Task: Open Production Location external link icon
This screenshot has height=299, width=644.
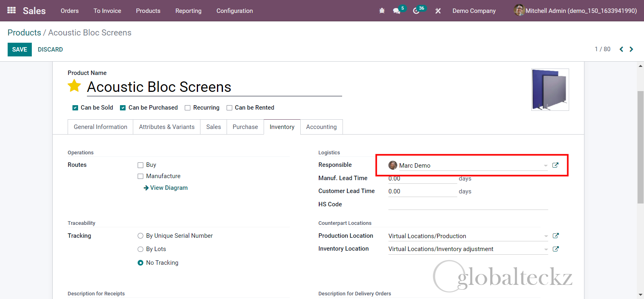Action: [555, 236]
